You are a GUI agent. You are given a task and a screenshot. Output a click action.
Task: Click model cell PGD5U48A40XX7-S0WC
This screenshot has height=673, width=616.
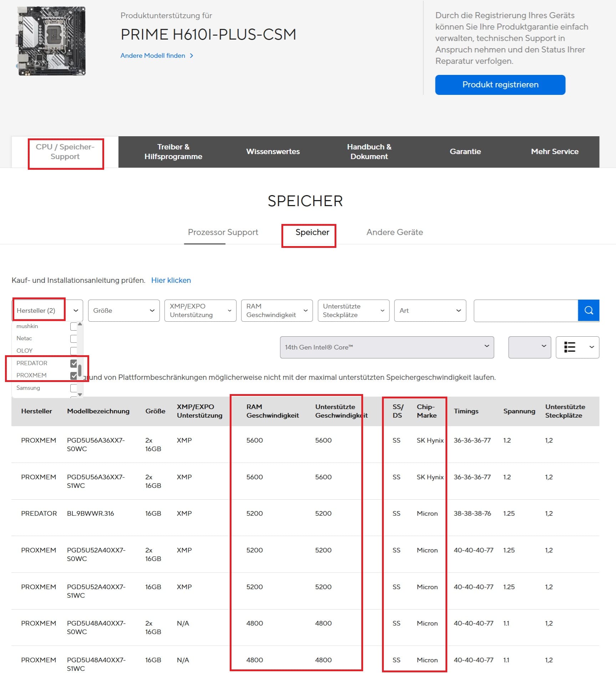pos(96,628)
